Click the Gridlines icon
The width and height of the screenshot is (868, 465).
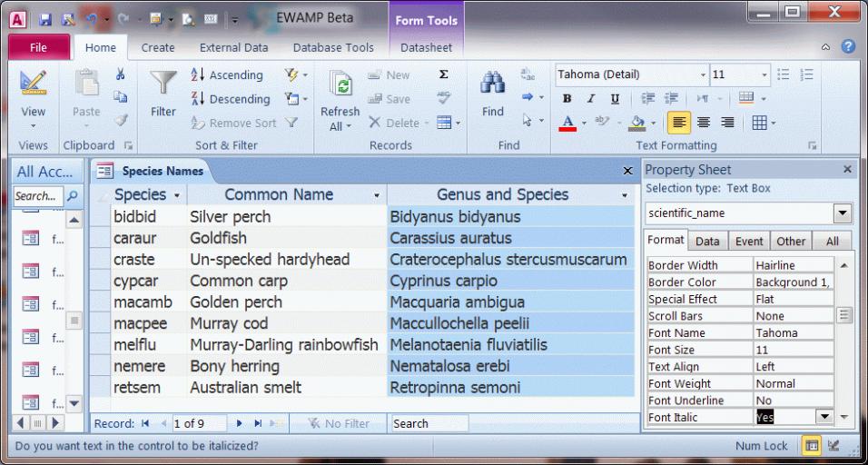759,123
